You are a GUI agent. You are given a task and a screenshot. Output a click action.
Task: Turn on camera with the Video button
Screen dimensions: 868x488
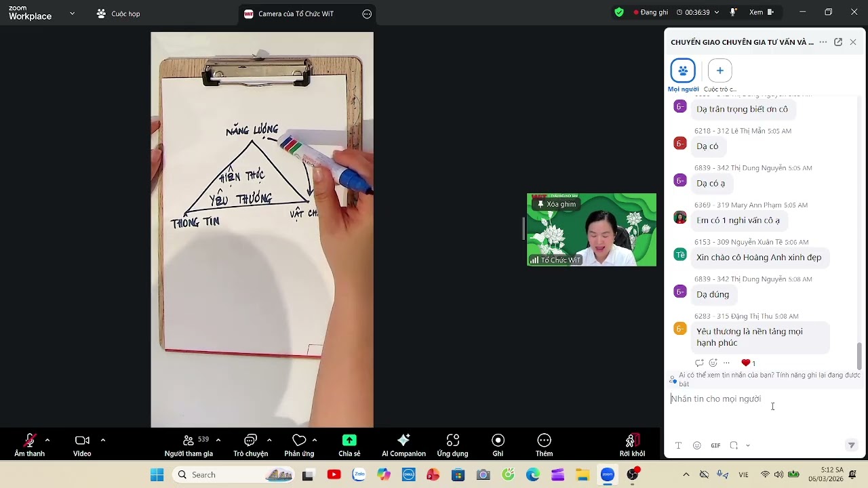82,445
